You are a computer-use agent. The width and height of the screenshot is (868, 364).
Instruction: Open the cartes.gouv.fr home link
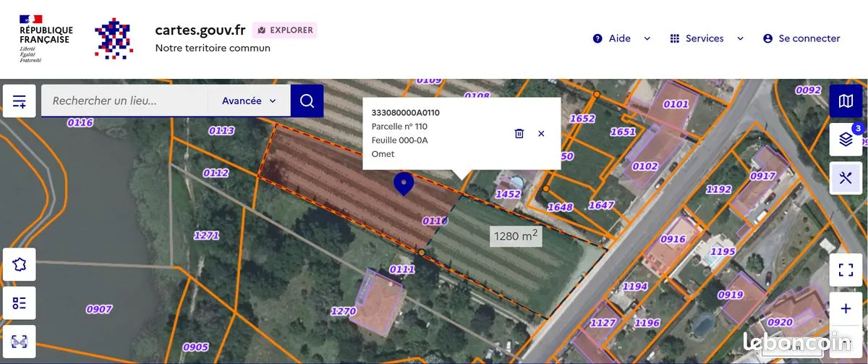point(200,30)
